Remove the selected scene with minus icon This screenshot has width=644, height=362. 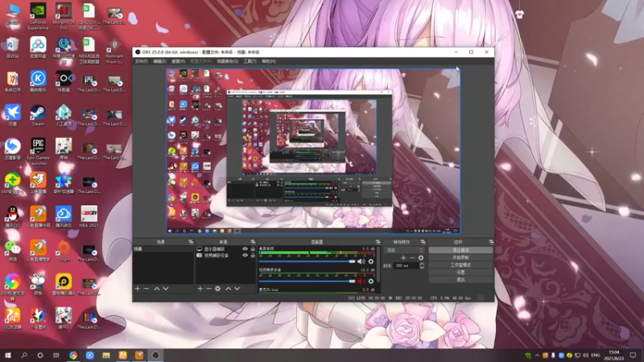(x=147, y=289)
